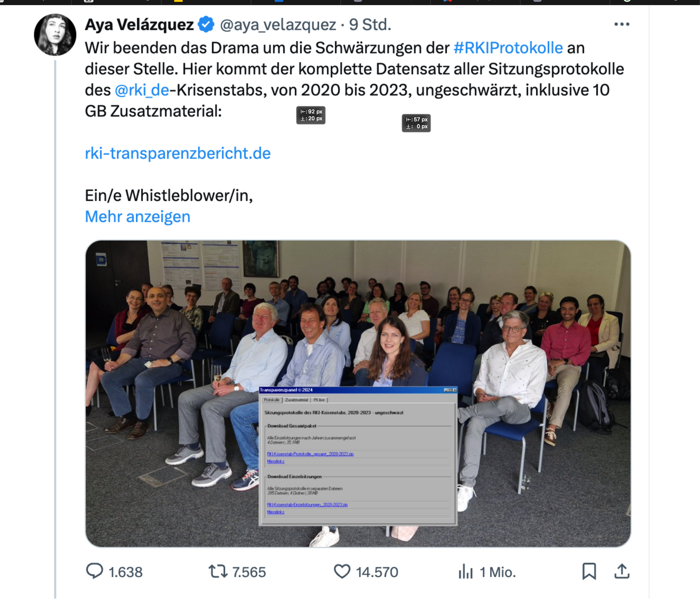Screen dimensions: 700x615
Task: Open the three-dot more options menu
Action: click(x=622, y=24)
